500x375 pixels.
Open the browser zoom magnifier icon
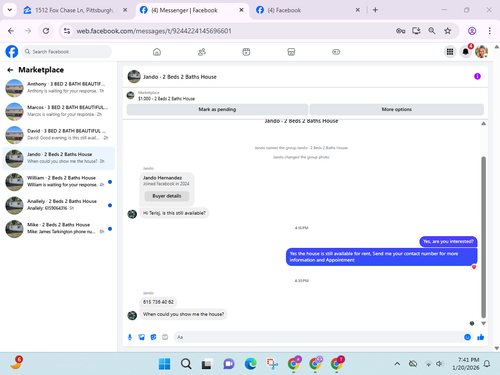coord(432,31)
